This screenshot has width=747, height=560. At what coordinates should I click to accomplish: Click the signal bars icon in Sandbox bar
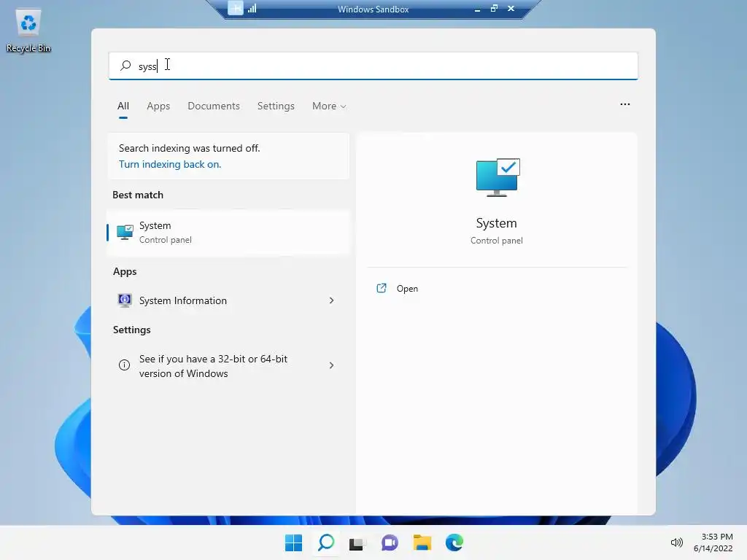(x=252, y=8)
